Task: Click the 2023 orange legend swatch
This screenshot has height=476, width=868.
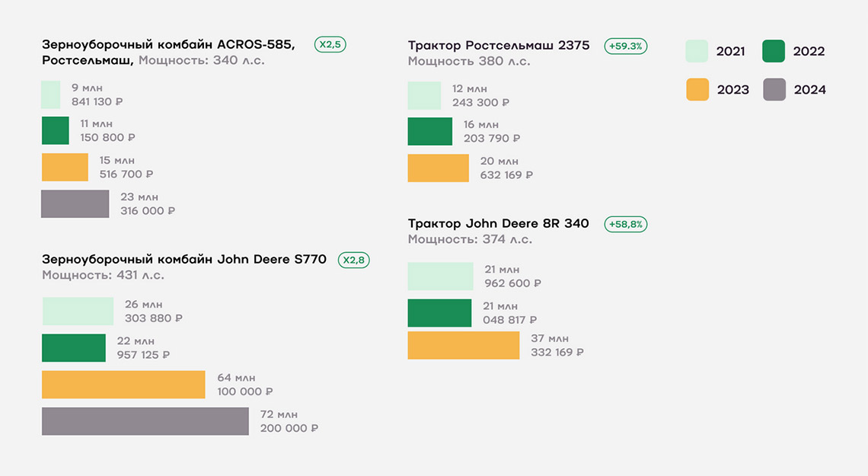Action: click(697, 89)
